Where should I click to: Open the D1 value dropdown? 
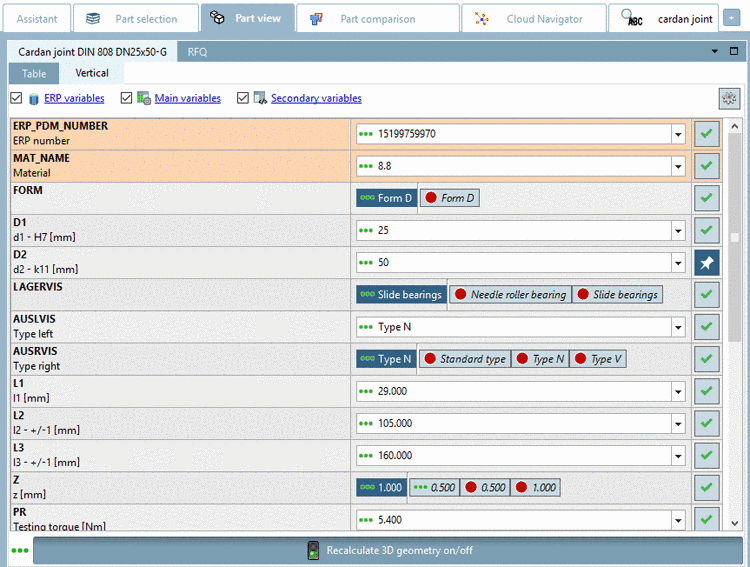tap(678, 231)
